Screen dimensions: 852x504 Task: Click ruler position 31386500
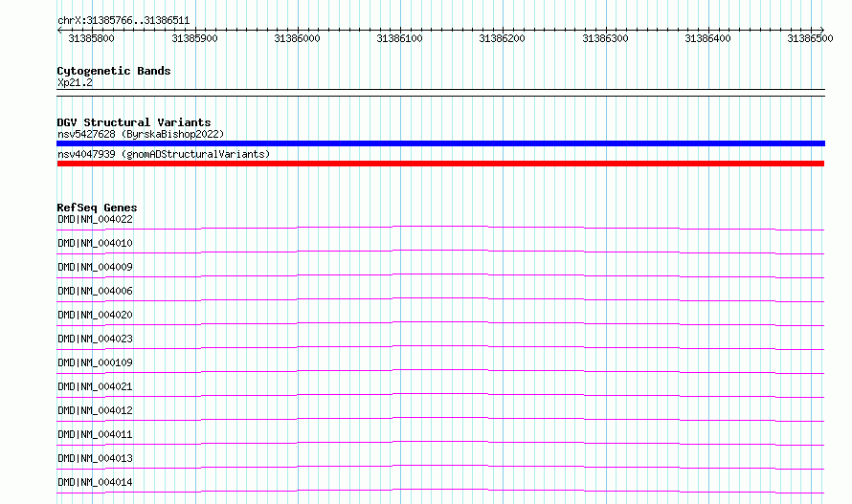(x=810, y=38)
